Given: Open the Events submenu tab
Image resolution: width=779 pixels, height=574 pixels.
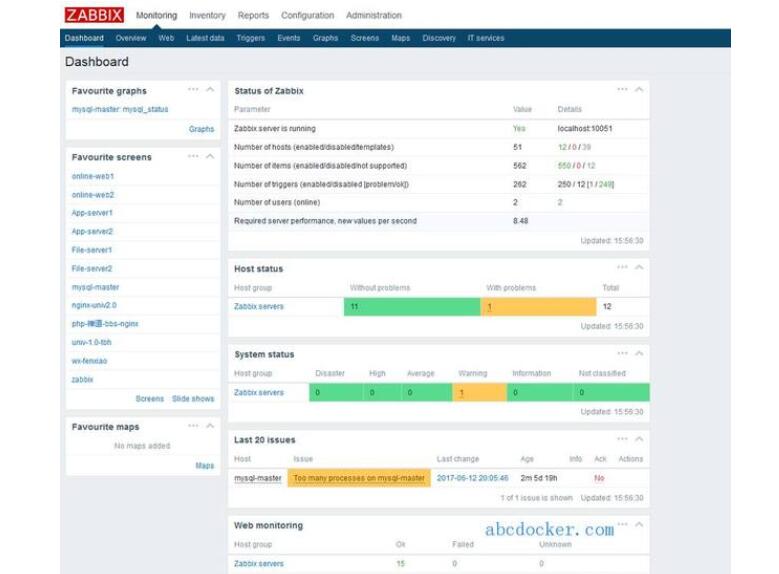Looking at the screenshot, I should coord(289,38).
